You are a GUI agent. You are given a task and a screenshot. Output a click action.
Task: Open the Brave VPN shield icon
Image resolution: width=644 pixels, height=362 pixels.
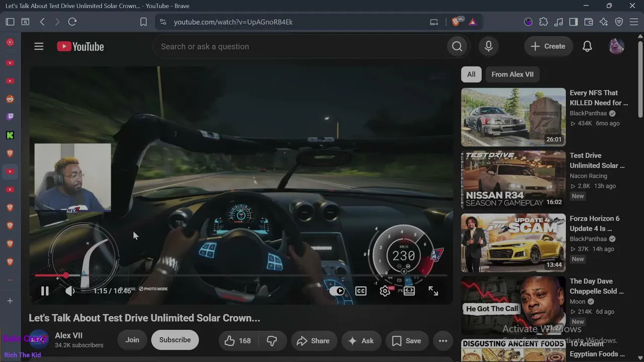point(619,22)
